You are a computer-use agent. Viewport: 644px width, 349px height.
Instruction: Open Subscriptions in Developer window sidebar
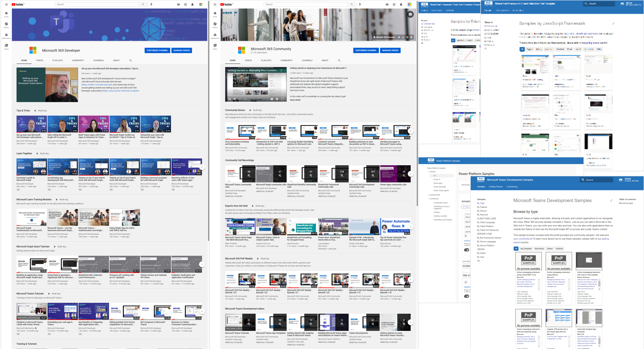[x=6, y=36]
